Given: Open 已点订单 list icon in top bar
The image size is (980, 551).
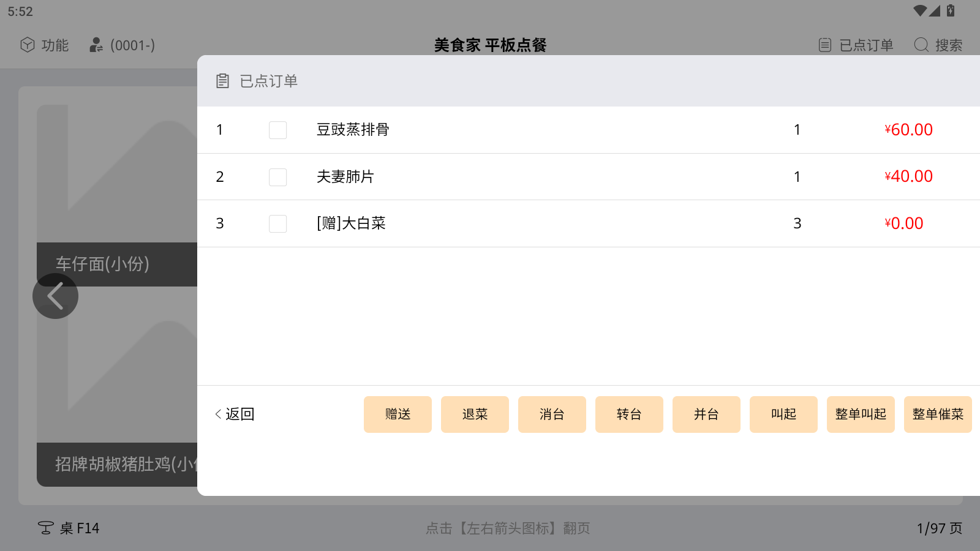Looking at the screenshot, I should click(825, 45).
